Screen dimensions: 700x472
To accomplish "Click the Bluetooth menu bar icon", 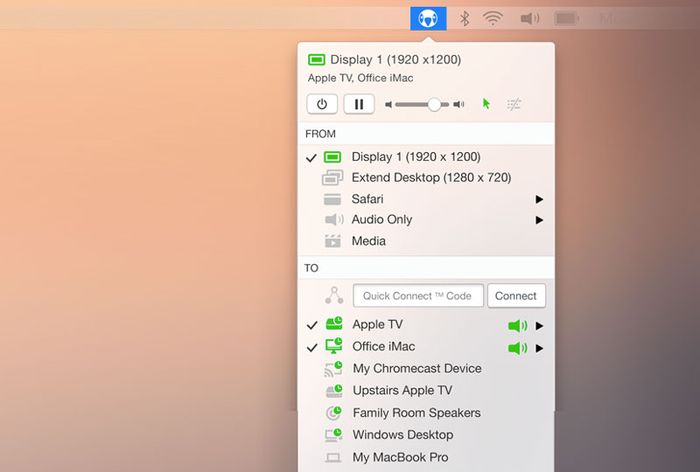I will pyautogui.click(x=465, y=18).
